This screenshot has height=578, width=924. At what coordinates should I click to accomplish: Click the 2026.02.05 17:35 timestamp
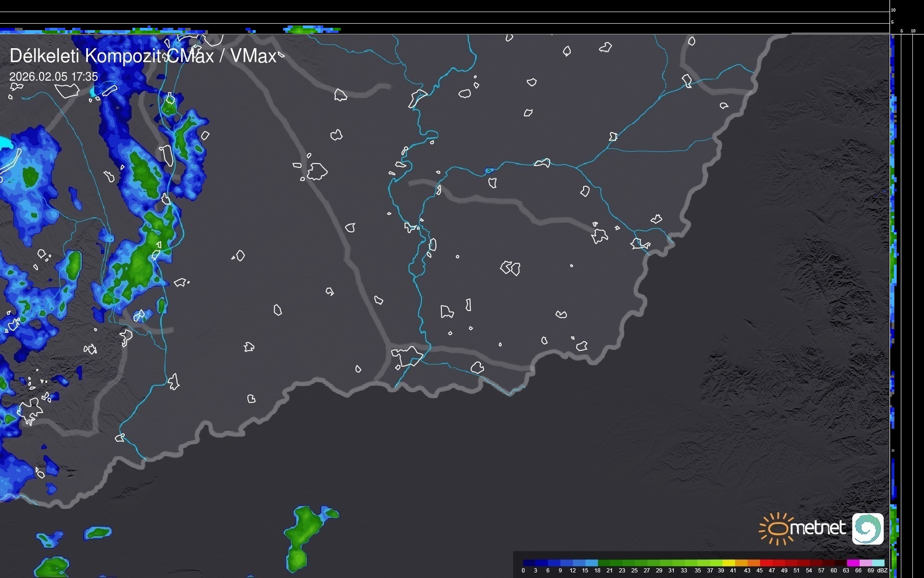tap(53, 77)
